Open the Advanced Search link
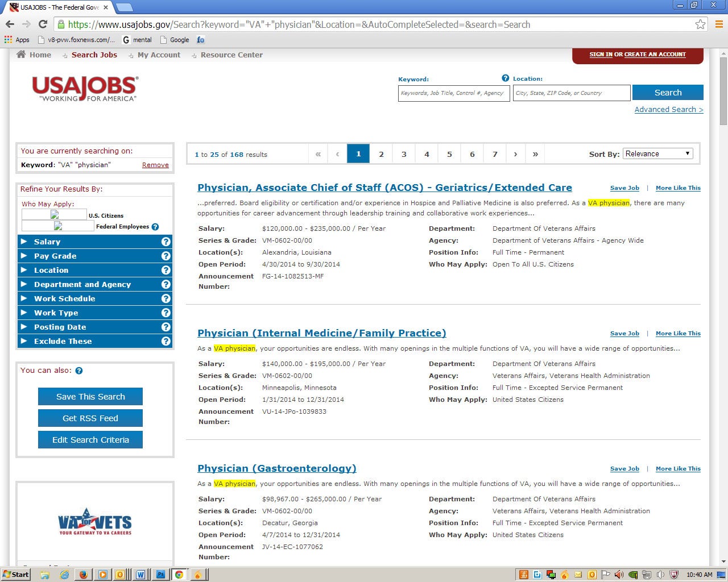Viewport: 728px width, 582px height. click(x=669, y=109)
